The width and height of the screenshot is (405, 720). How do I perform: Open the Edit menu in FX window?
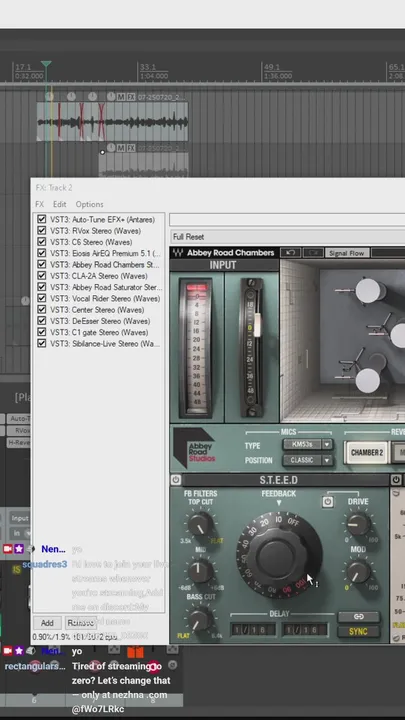[59, 204]
